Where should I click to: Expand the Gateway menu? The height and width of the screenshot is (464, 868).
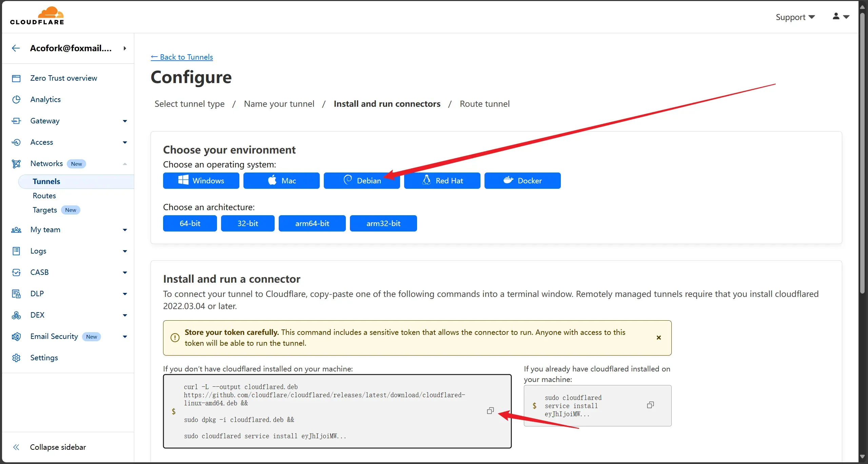125,121
